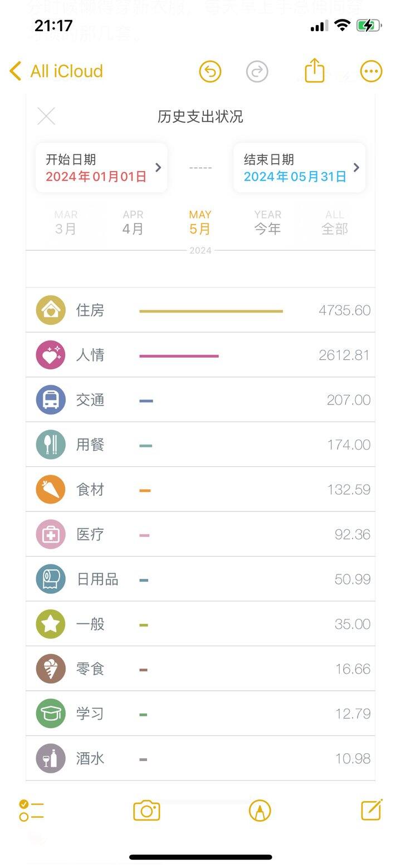
Task: Tap the 医疗 medical amount 92.36
Action: tap(352, 534)
